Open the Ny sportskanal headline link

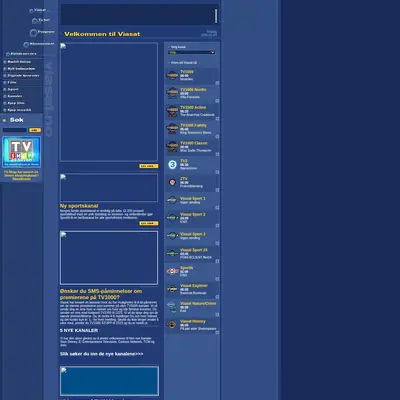coord(79,206)
